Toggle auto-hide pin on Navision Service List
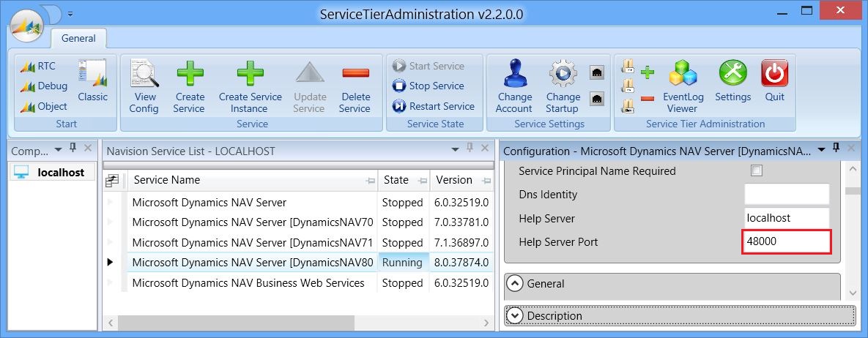 tap(470, 148)
